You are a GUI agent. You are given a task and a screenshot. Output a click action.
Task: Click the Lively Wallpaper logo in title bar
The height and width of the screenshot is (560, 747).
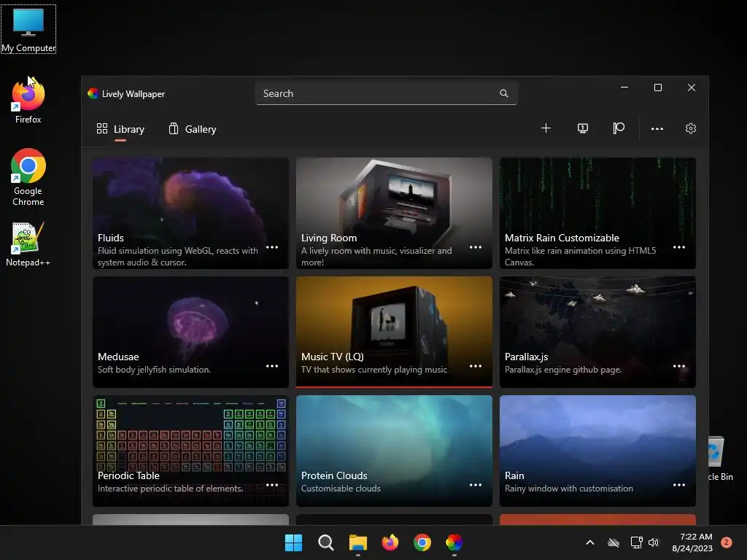click(x=93, y=93)
